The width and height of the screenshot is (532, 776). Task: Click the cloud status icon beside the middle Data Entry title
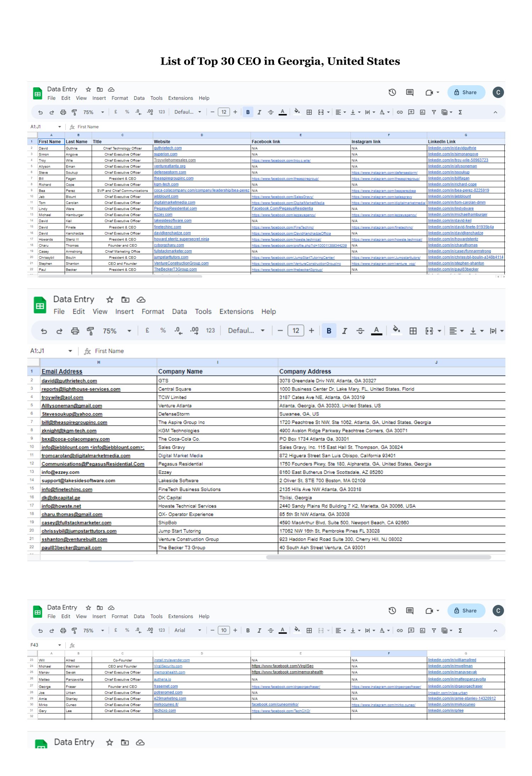point(141,300)
